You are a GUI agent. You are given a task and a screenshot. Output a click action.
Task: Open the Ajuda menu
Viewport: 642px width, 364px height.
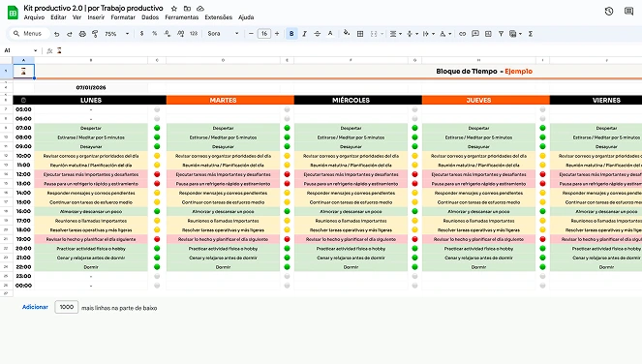(x=246, y=17)
